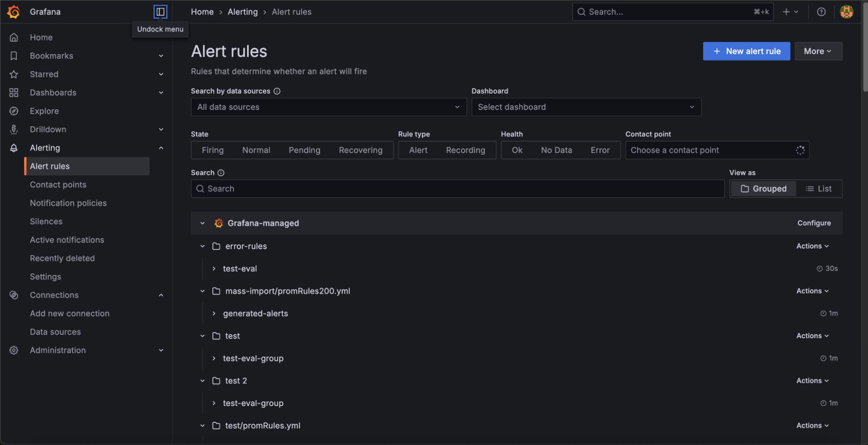Filter by Pending state
868x445 pixels.
pos(304,150)
